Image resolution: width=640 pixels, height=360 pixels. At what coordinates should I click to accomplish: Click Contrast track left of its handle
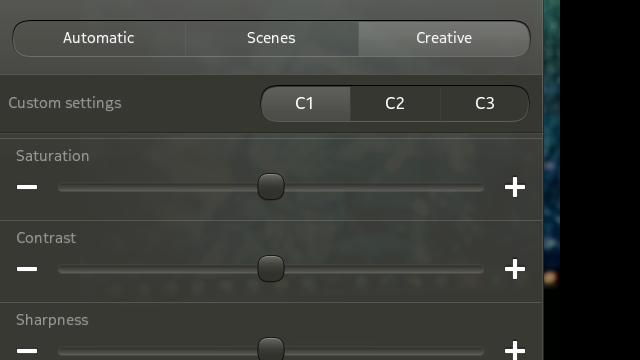pos(158,269)
